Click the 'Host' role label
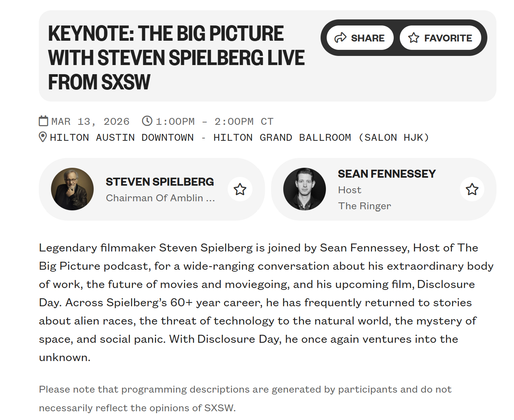 point(350,190)
